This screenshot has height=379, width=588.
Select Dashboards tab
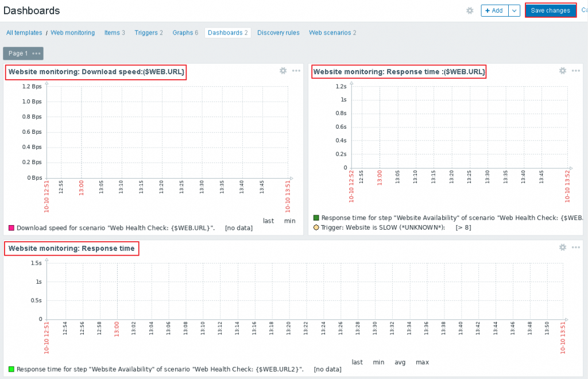pos(227,33)
